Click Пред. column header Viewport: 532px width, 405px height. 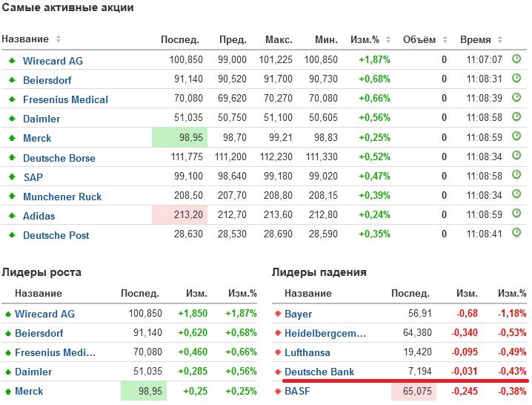point(233,40)
